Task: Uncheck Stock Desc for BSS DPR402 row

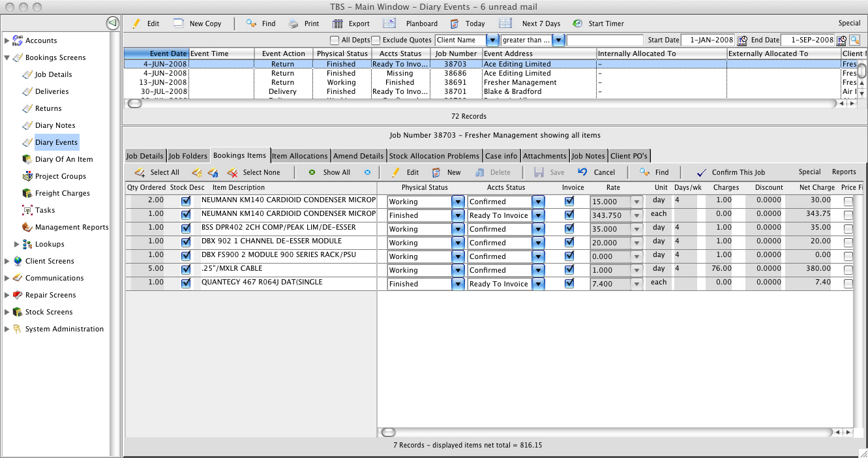Action: [187, 228]
